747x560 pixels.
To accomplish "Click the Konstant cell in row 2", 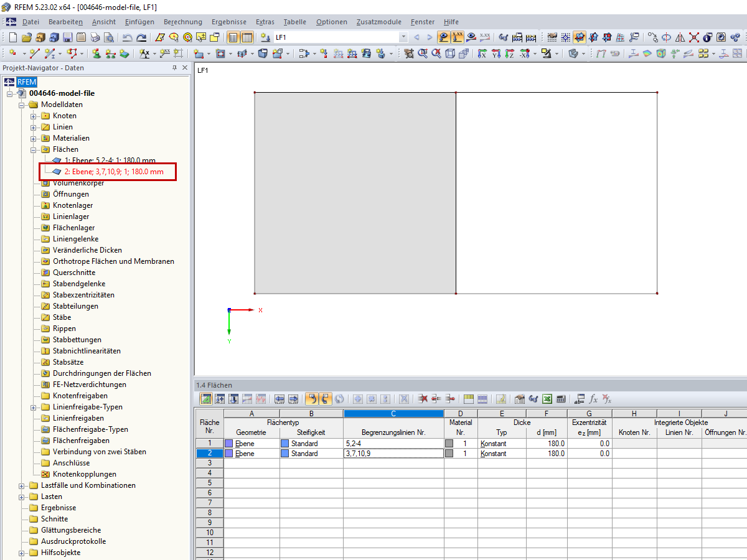I will coord(502,454).
